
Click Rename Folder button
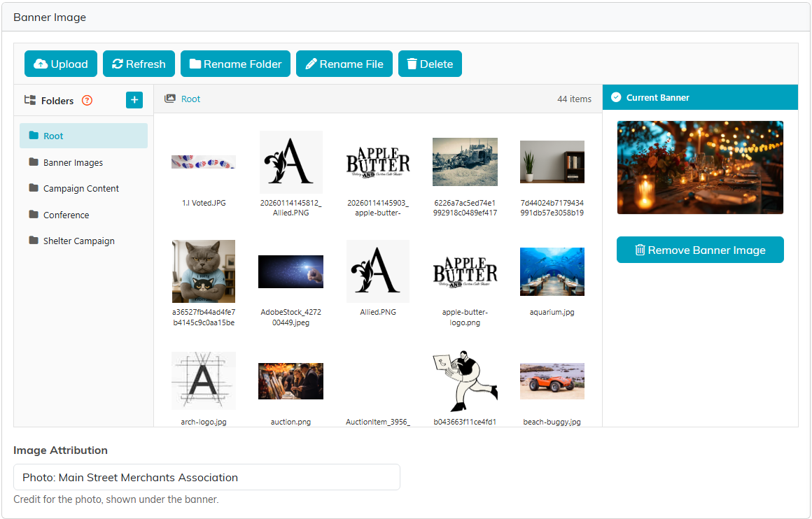236,64
